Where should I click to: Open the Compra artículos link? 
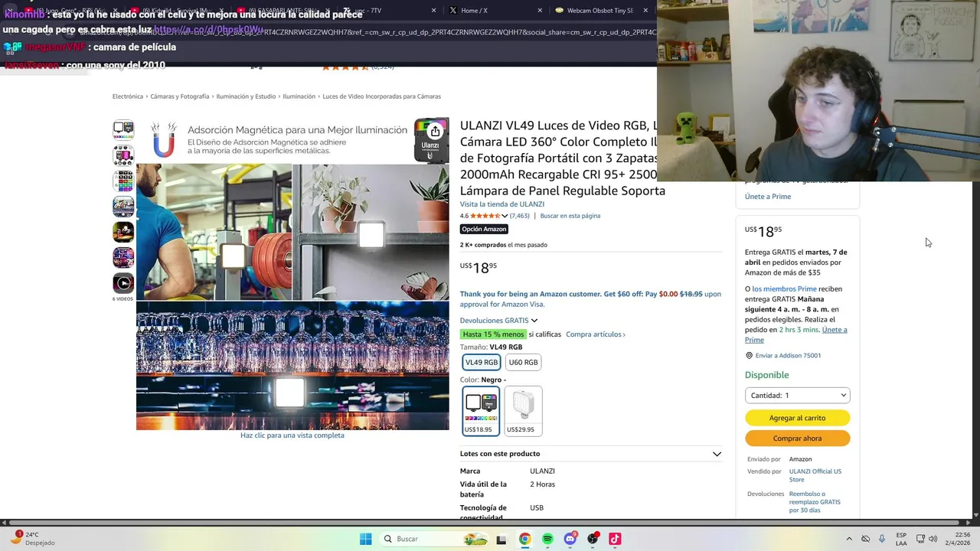[x=596, y=334]
